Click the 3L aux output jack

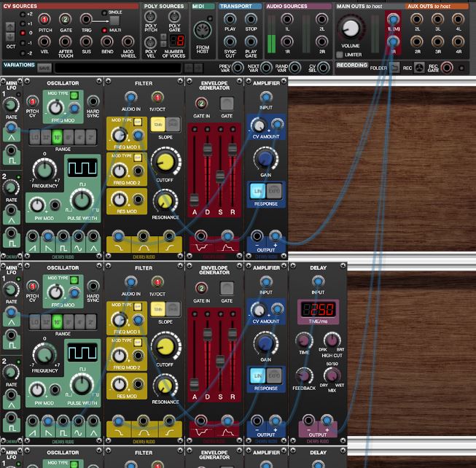tap(437, 20)
